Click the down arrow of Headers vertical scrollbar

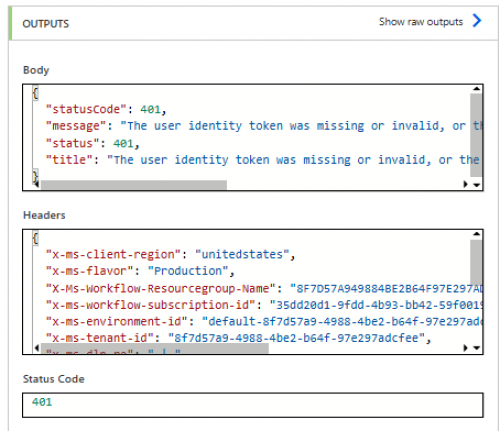[477, 348]
